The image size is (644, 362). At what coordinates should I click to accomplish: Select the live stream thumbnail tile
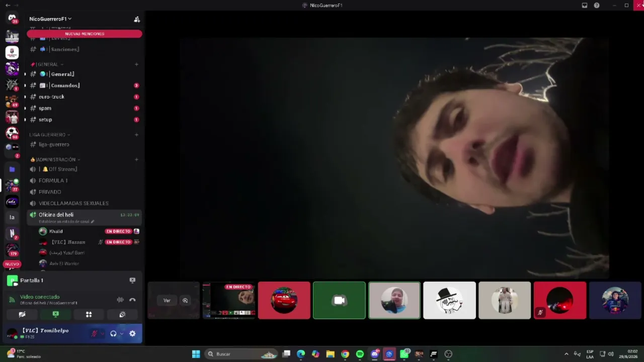[x=229, y=301]
